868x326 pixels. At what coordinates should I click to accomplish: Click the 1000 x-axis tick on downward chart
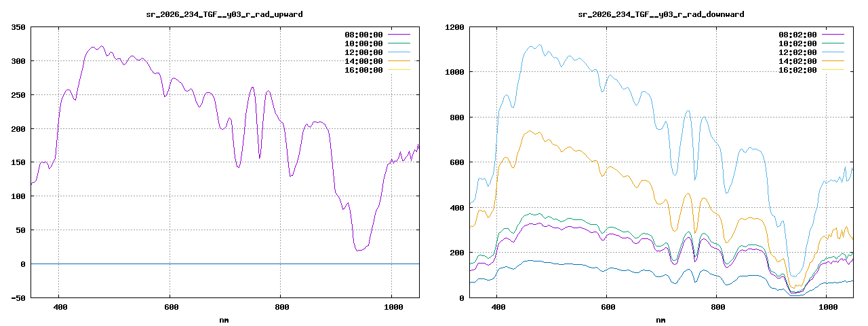pyautogui.click(x=828, y=308)
